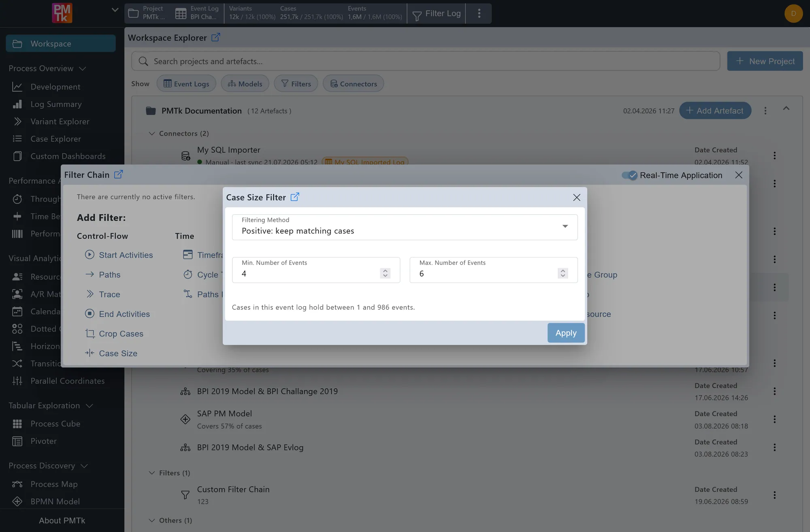Collapse Connectors (2) group

(x=152, y=133)
